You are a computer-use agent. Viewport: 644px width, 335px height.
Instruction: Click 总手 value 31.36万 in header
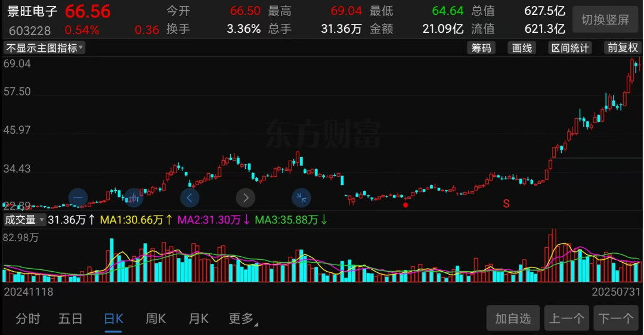click(341, 29)
